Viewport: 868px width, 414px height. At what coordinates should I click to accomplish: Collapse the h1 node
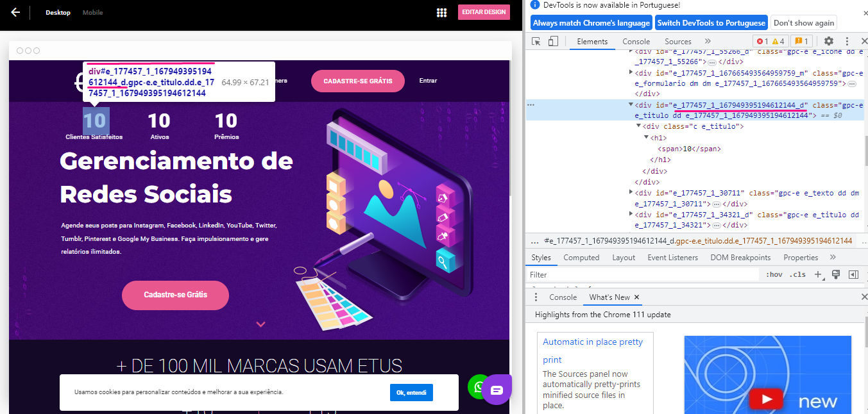click(646, 138)
